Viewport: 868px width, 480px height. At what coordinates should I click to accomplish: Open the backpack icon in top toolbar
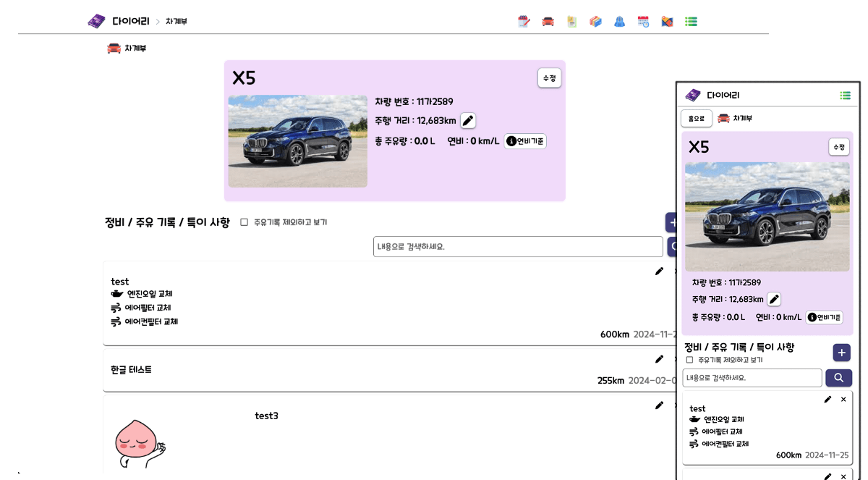619,22
